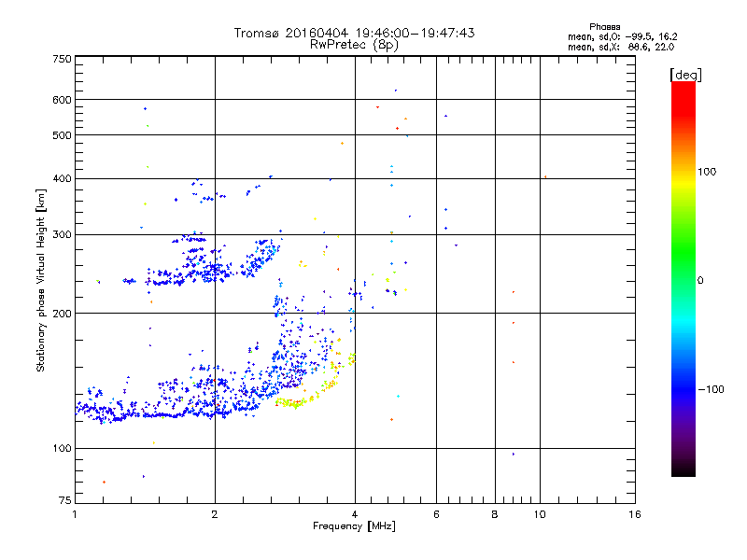Image resolution: width=747 pixels, height=560 pixels.
Task: Click the y-axis label '400'
Action: [x=62, y=178]
